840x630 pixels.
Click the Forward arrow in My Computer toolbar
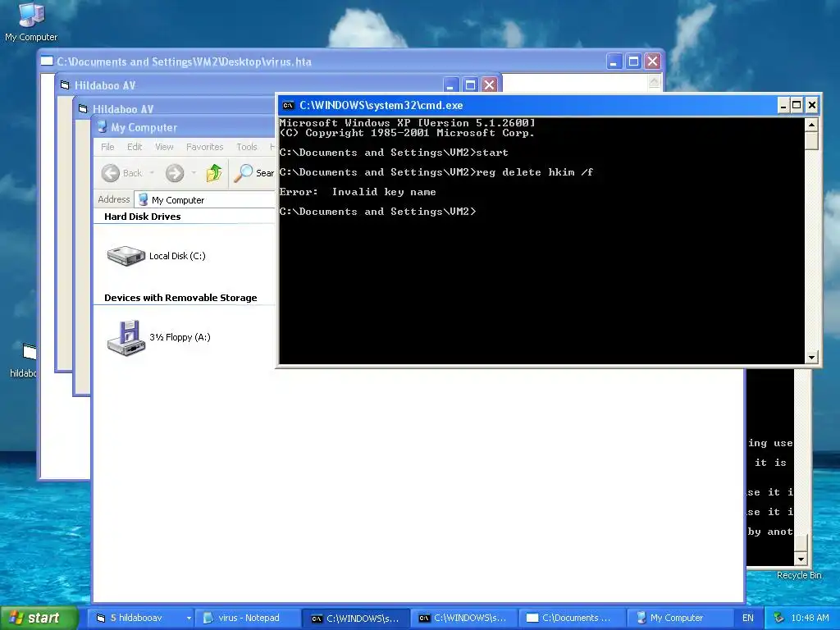175,173
